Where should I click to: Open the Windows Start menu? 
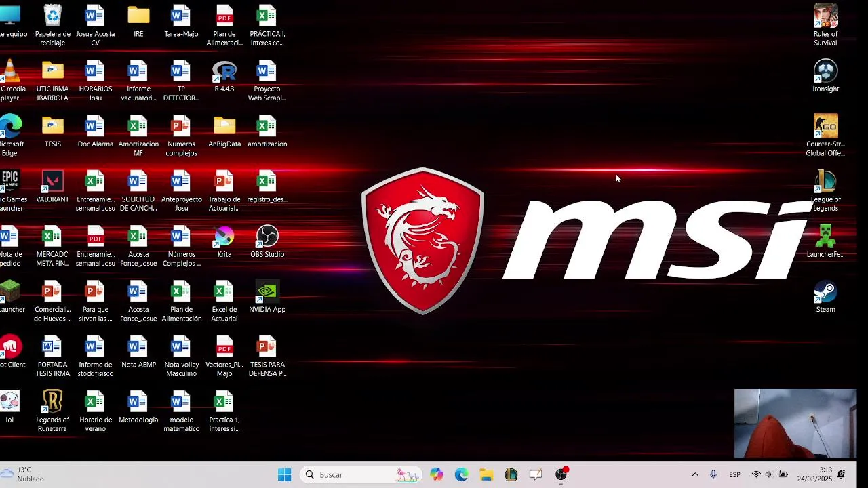284,474
